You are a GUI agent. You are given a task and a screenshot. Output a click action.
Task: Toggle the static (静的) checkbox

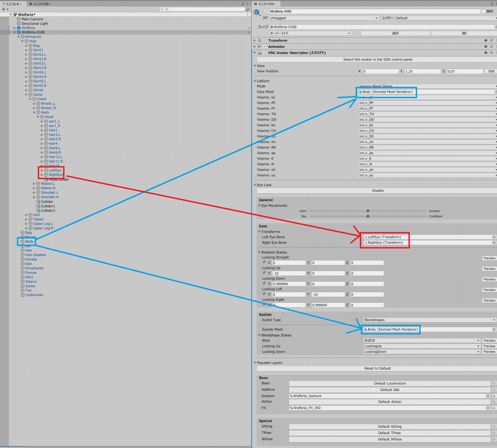point(483,12)
